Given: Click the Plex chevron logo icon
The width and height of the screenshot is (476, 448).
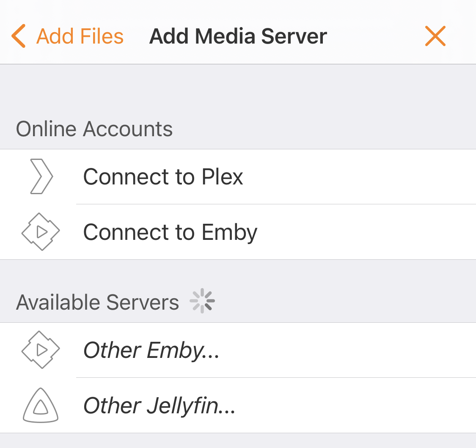Looking at the screenshot, I should (x=41, y=176).
